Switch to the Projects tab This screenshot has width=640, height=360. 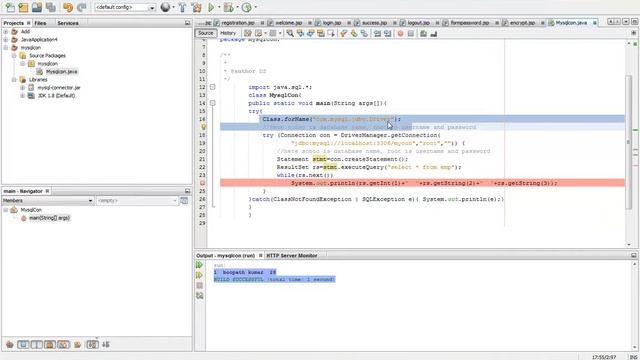pos(13,23)
